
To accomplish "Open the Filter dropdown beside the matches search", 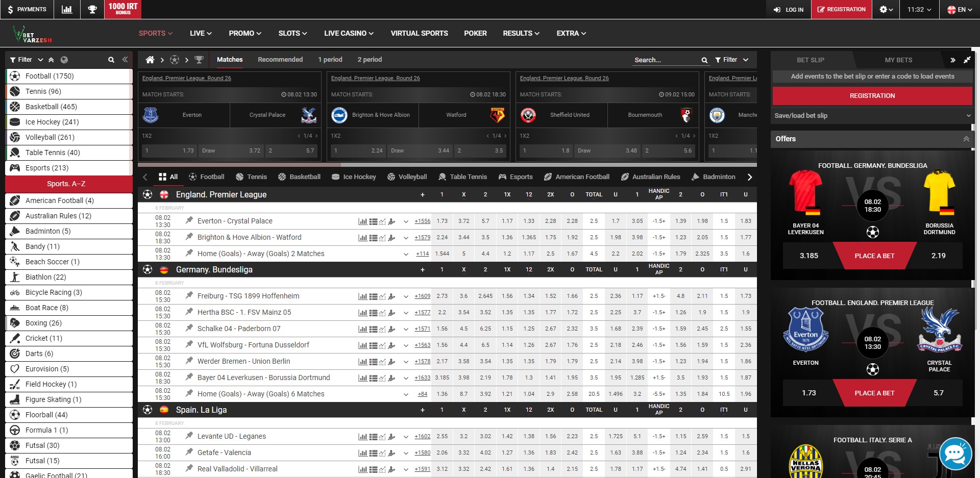I will pos(731,60).
